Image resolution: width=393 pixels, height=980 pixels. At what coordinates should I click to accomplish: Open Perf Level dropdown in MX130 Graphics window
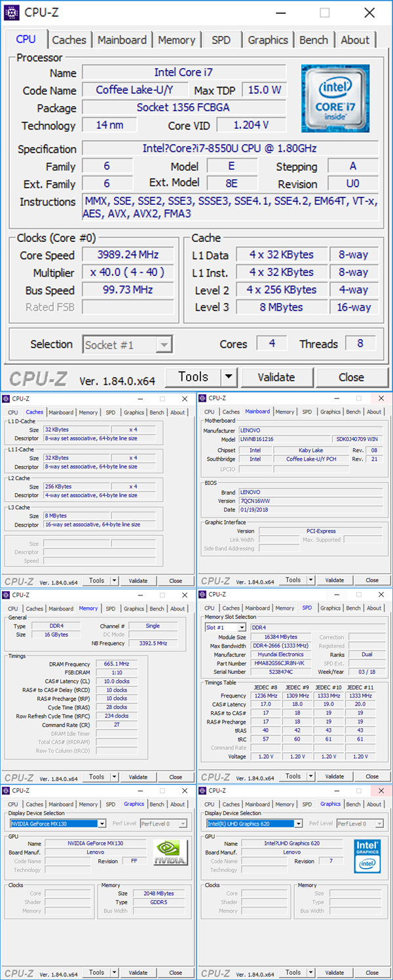coord(182,824)
